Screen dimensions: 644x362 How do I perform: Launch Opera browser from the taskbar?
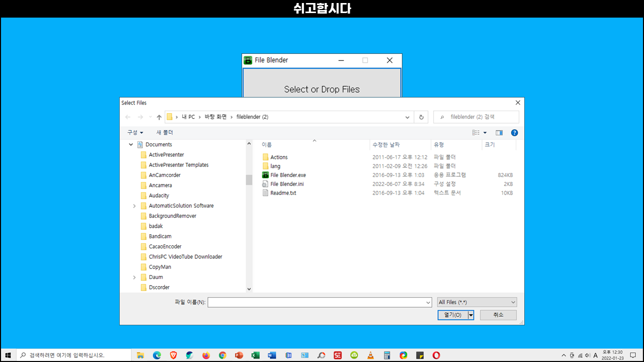tap(436, 355)
